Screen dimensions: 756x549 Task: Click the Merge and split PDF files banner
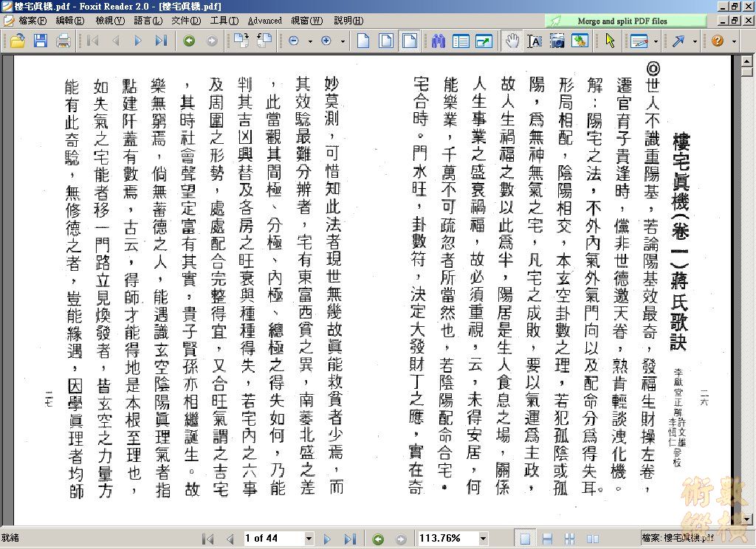click(626, 21)
